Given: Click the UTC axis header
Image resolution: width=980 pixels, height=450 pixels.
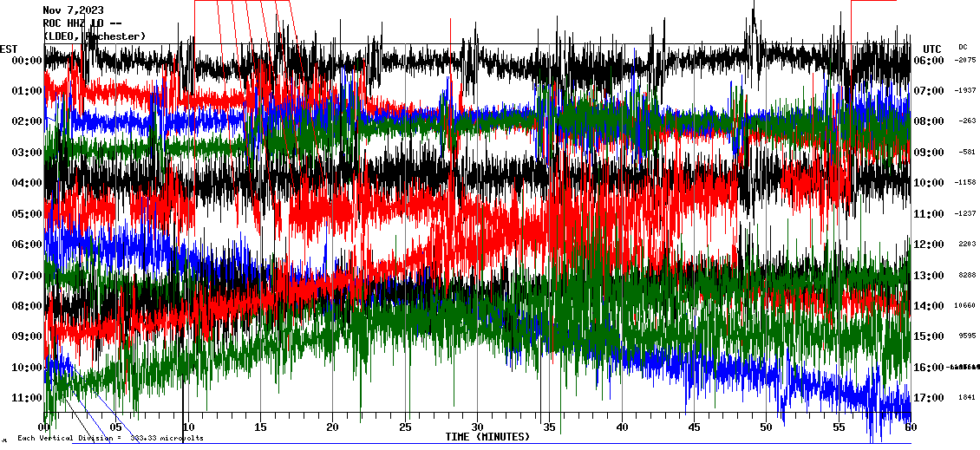Looking at the screenshot, I should pos(931,49).
